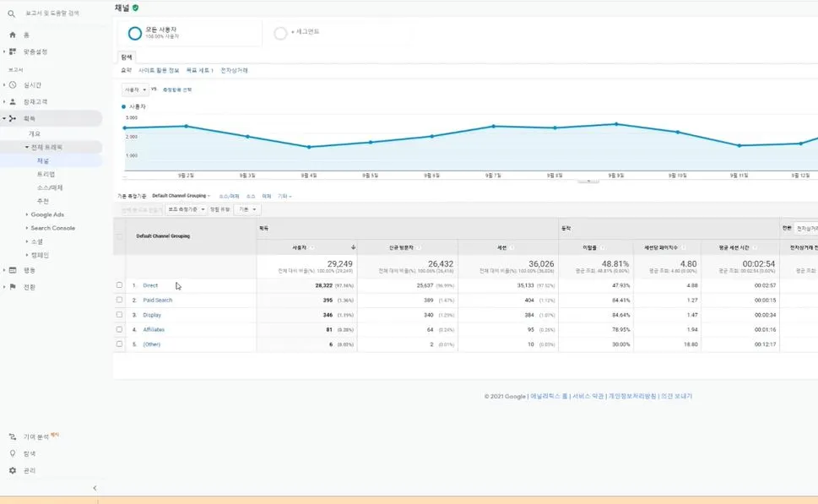Open the 전환 전자상거래 conversions dropdown

coord(806,229)
